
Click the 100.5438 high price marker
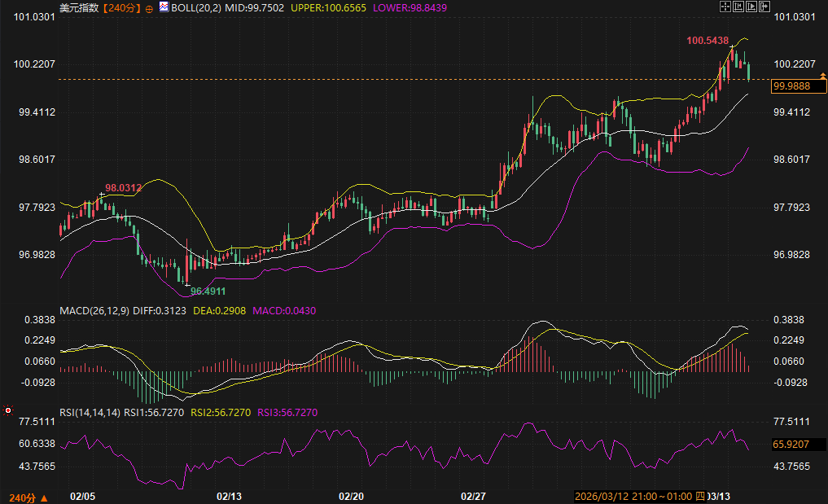pos(707,40)
